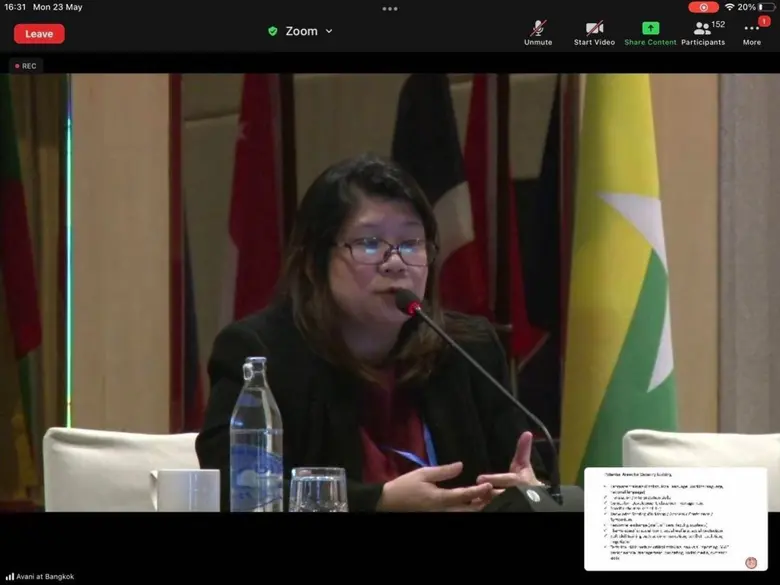
Task: Unmute the microphone
Action: click(538, 32)
